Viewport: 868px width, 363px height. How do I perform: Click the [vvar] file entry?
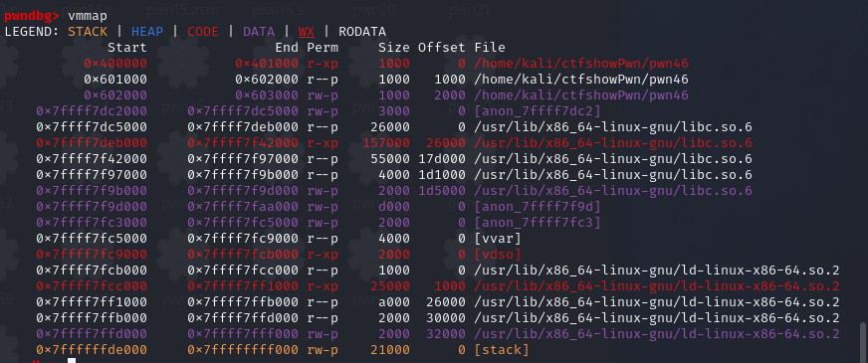click(x=498, y=239)
